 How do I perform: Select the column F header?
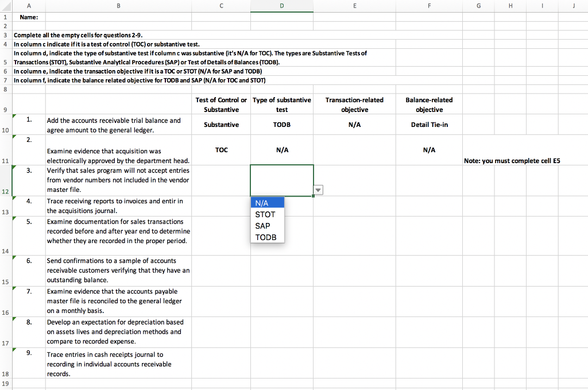pyautogui.click(x=428, y=6)
